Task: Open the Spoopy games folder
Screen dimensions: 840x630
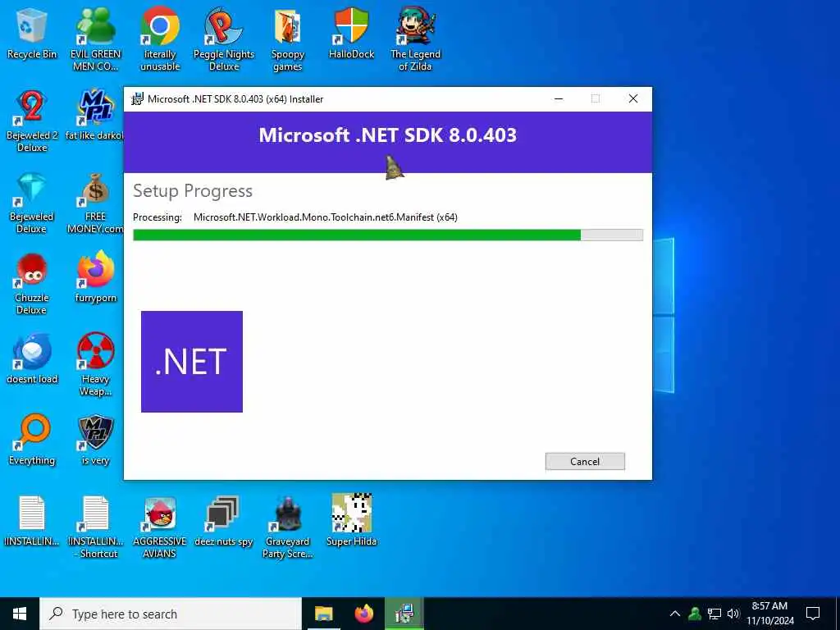Action: tap(288, 39)
